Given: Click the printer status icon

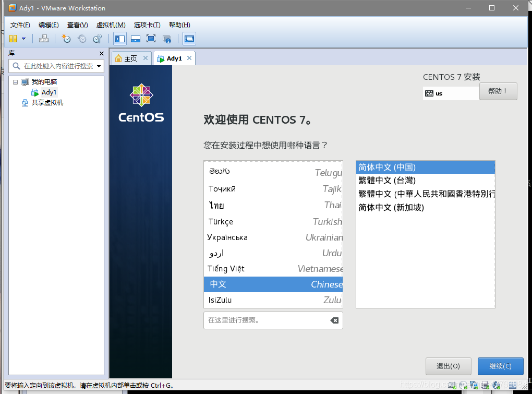Looking at the screenshot, I should tap(485, 385).
